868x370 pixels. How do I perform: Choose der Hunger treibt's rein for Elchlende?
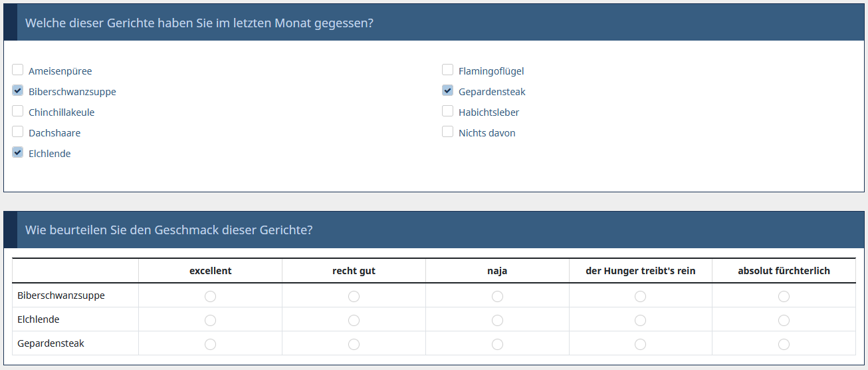641,320
